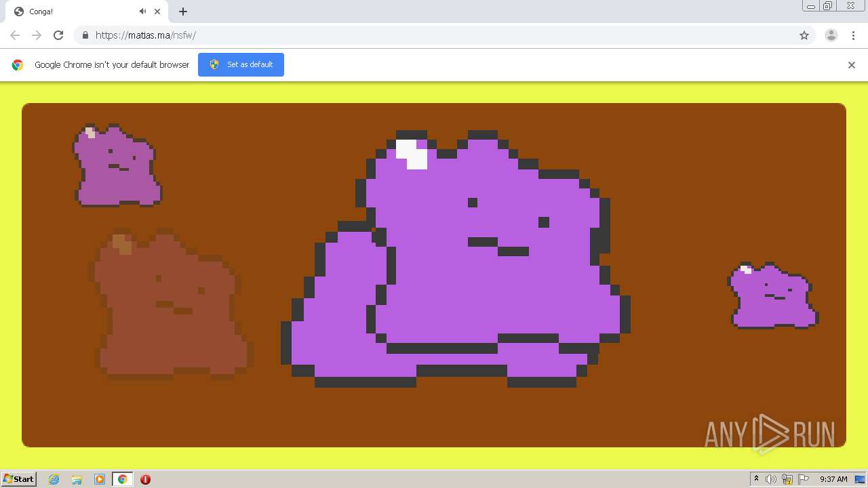Viewport: 868px width, 488px height.
Task: Open the Chrome profile avatar
Action: point(831,35)
